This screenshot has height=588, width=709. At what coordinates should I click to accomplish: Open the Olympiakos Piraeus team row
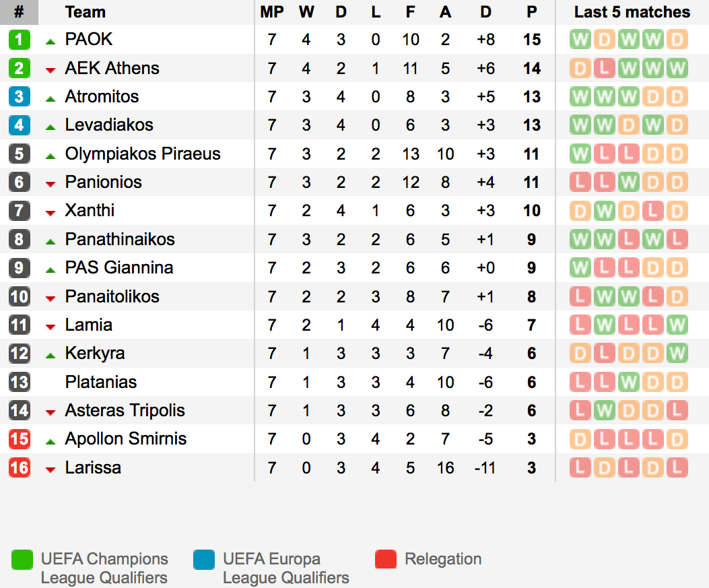pyautogui.click(x=354, y=154)
